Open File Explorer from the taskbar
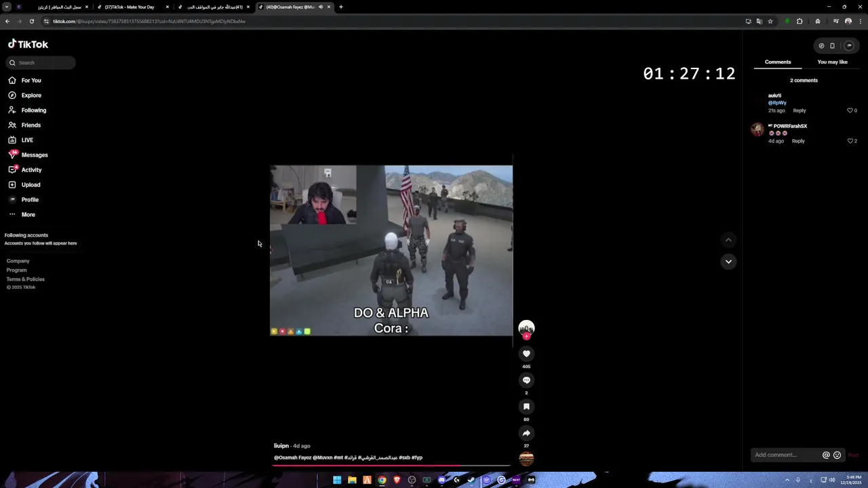Screen dimensions: 868x488 352,480
